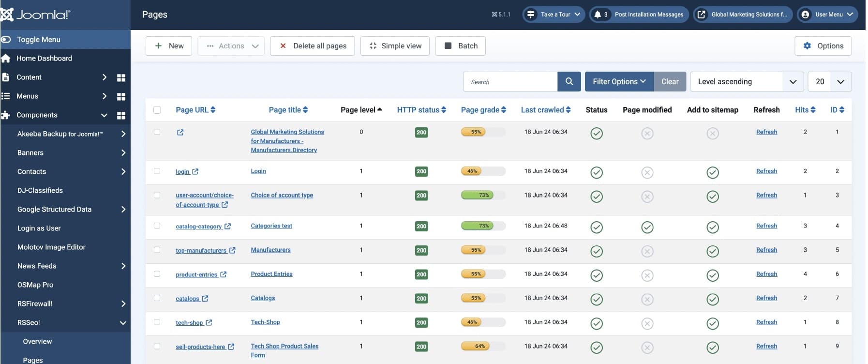Click add to sitemap check for Tech-Shop row
868x364 pixels.
tap(712, 323)
